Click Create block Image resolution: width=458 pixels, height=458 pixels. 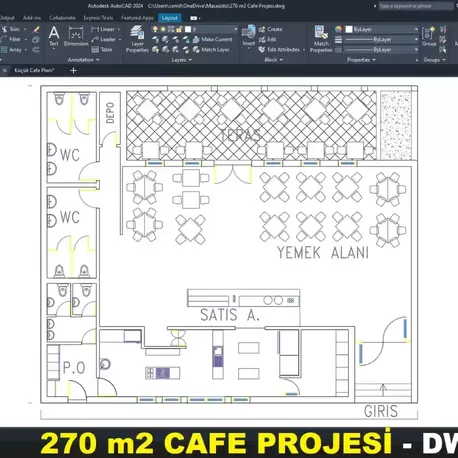click(x=271, y=29)
